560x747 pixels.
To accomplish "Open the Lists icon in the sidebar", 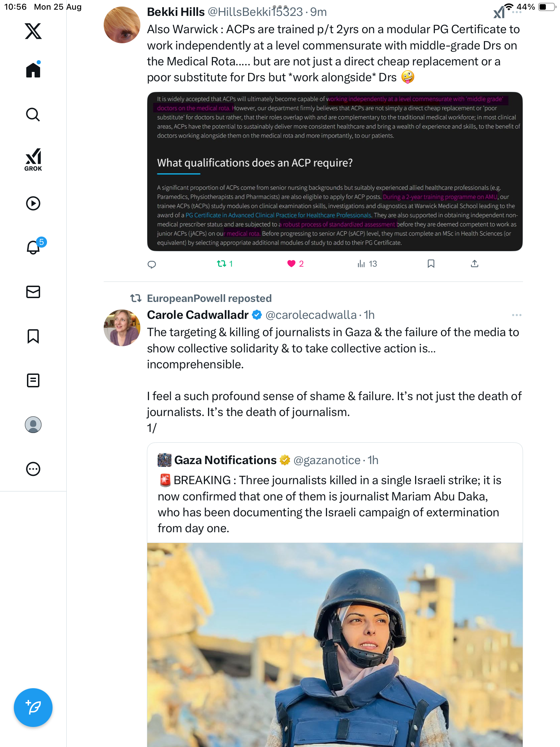I will [33, 380].
